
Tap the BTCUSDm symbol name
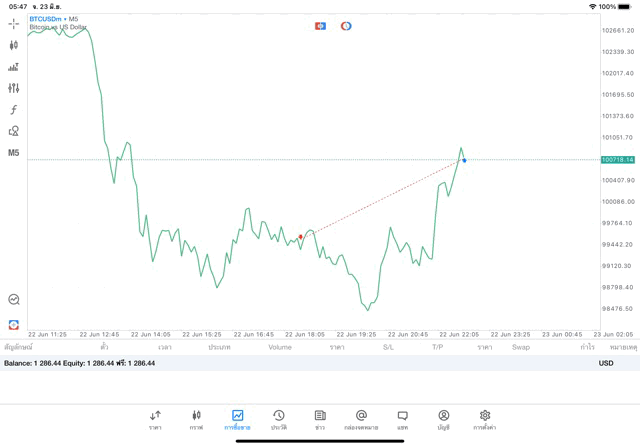pyautogui.click(x=45, y=19)
